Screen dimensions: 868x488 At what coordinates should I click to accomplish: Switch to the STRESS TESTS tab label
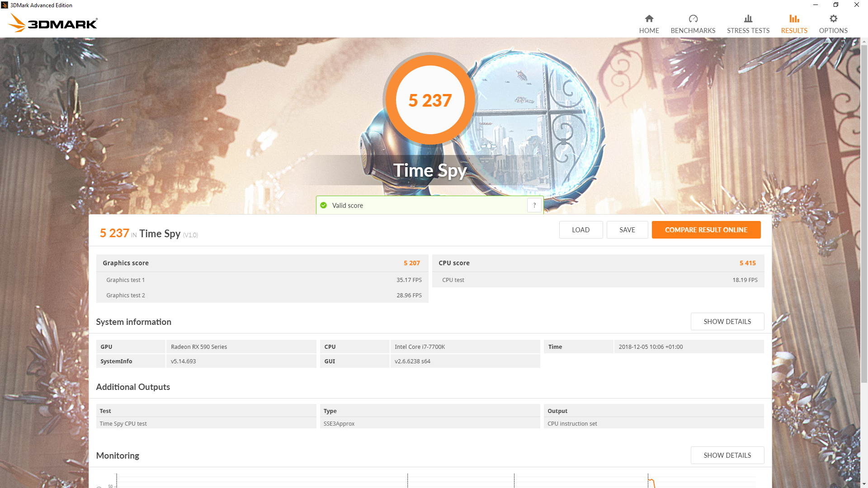(x=748, y=31)
